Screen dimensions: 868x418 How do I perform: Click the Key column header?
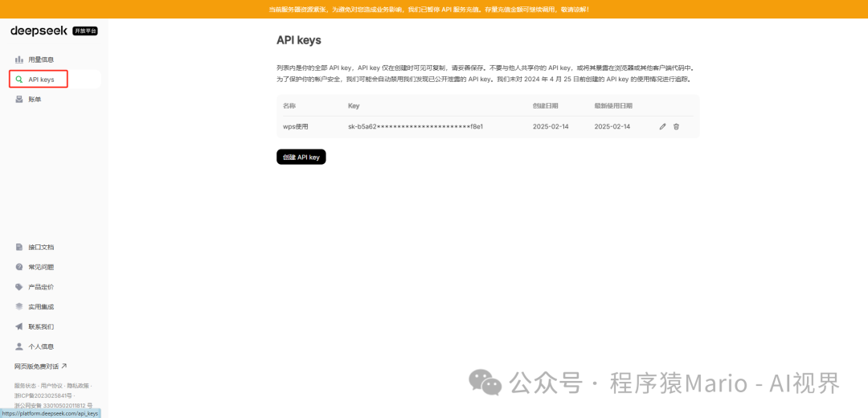pos(354,106)
